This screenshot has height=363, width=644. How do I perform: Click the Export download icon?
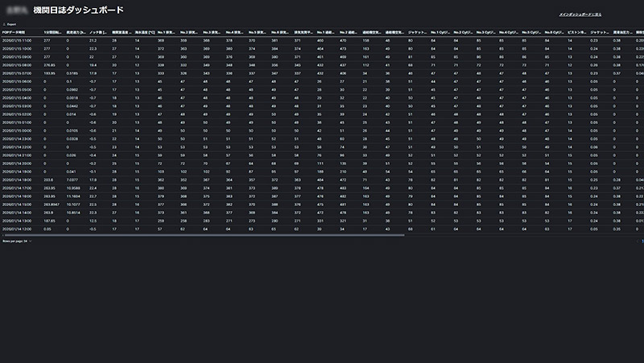click(4, 24)
